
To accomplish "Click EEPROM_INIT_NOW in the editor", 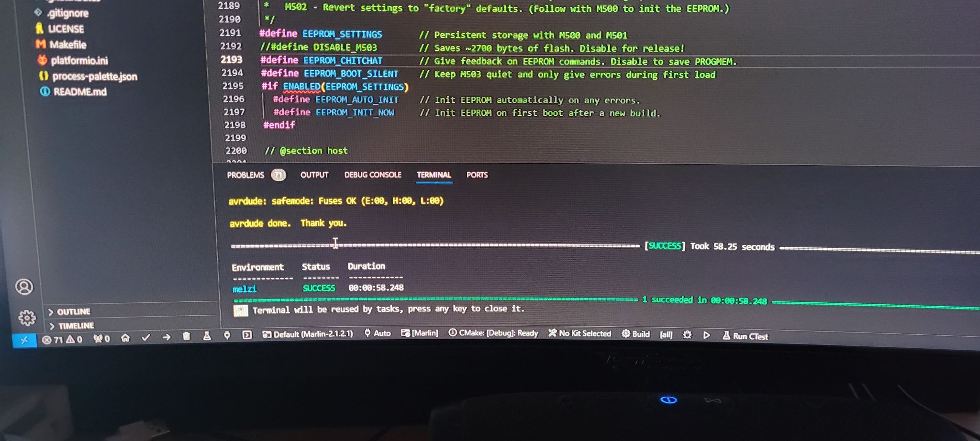I will [x=355, y=112].
